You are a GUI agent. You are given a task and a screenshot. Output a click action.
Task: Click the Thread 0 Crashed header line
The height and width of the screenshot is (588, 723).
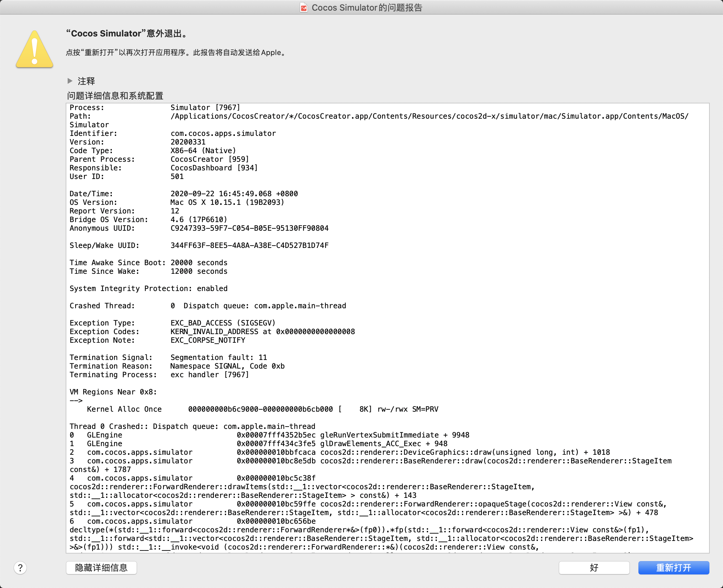coord(192,426)
